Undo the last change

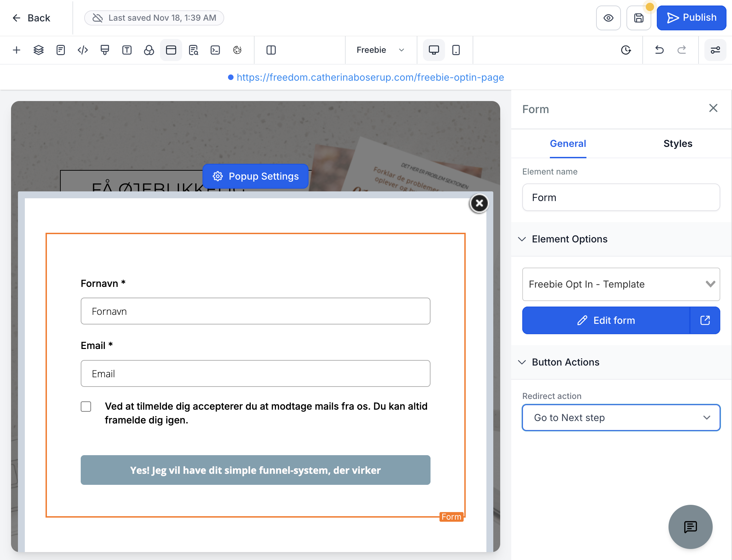[659, 50]
